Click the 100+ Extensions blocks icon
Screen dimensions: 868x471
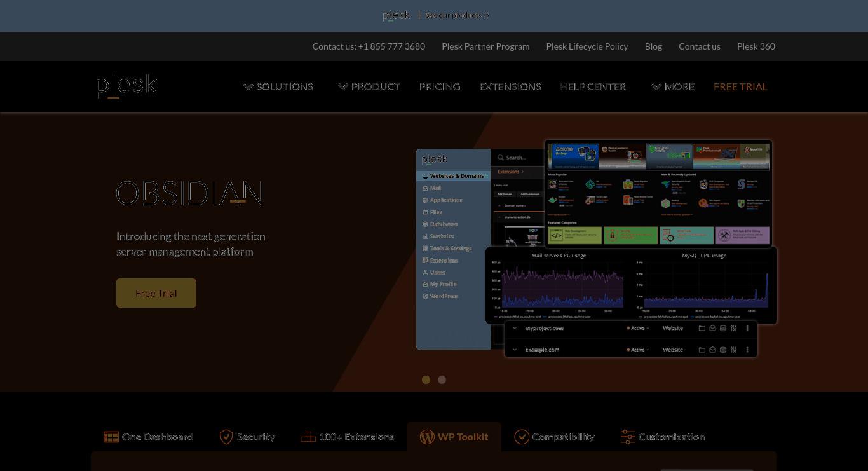308,437
